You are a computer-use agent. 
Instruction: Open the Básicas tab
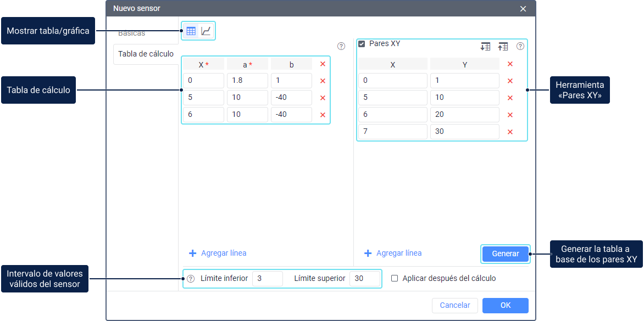click(x=131, y=33)
